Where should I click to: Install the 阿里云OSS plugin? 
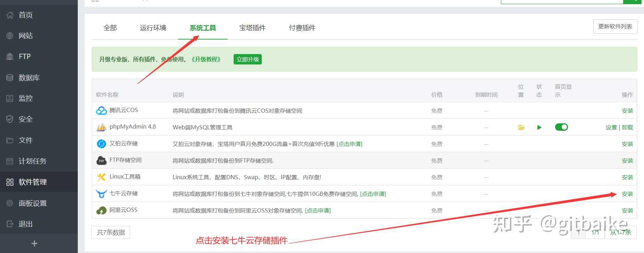click(x=627, y=210)
